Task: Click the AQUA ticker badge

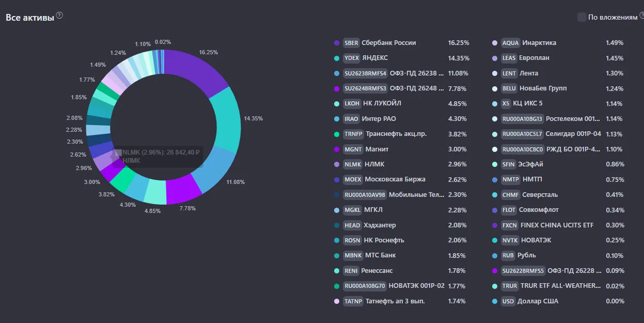Action: [x=510, y=43]
